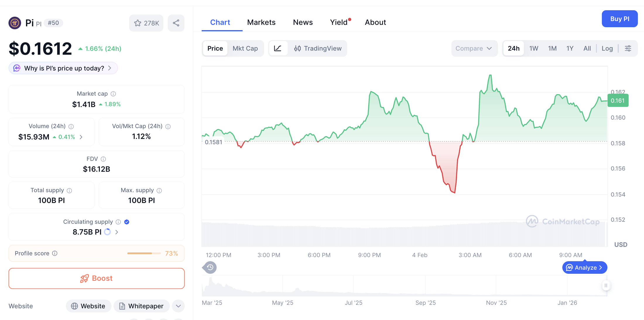This screenshot has width=644, height=320.
Task: Click the info icon next to Market cap
Action: [114, 94]
